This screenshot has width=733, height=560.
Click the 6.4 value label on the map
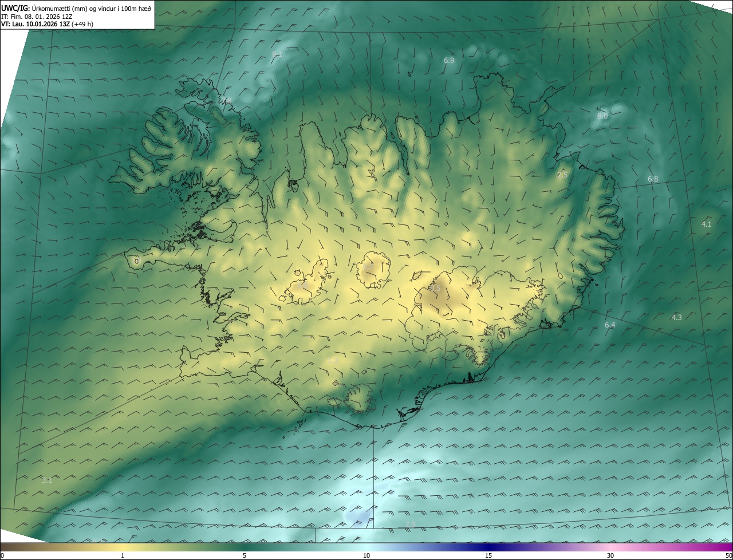pos(610,325)
